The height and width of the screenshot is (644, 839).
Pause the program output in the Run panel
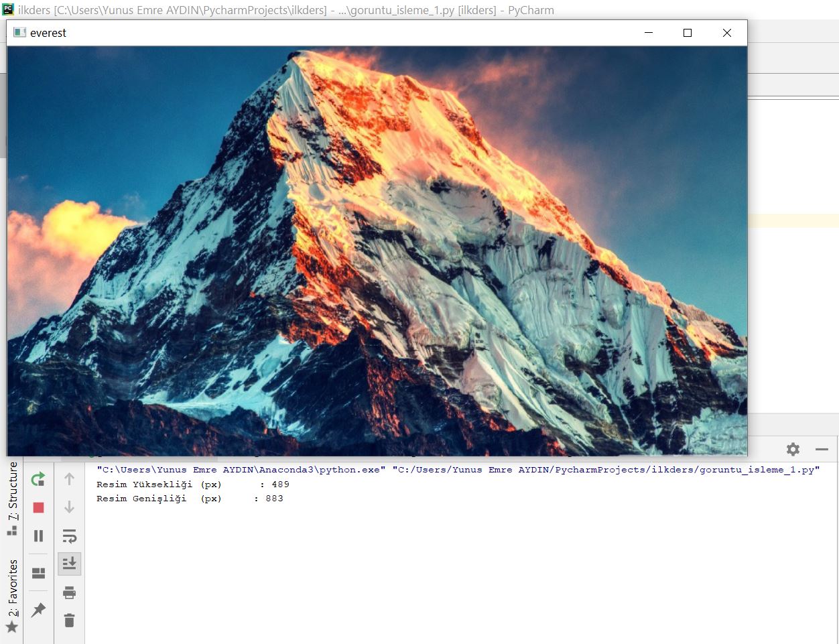38,535
